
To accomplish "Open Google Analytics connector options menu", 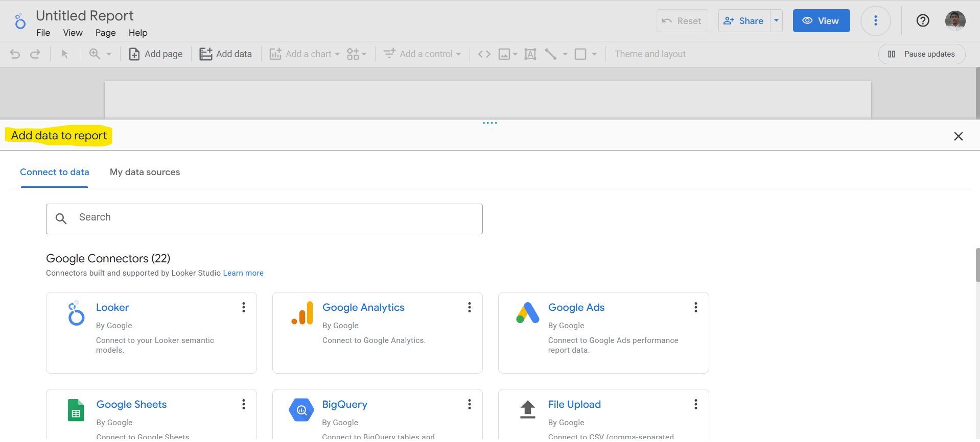I will (x=469, y=307).
